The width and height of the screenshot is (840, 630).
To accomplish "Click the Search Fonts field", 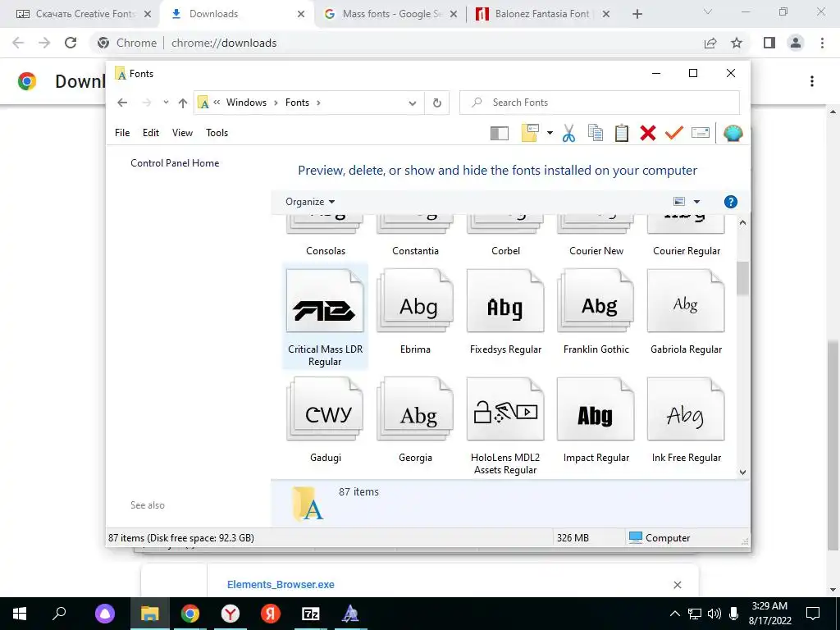I will coord(600,103).
